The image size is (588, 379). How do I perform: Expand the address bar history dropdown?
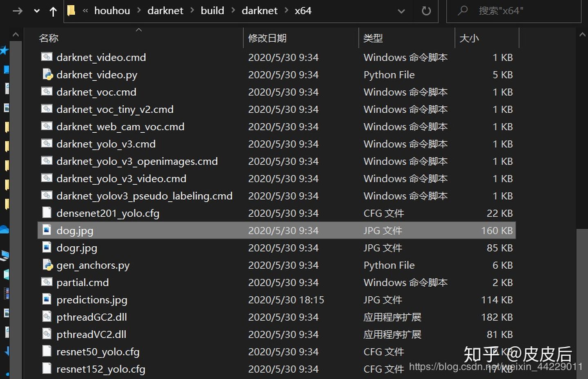(401, 11)
